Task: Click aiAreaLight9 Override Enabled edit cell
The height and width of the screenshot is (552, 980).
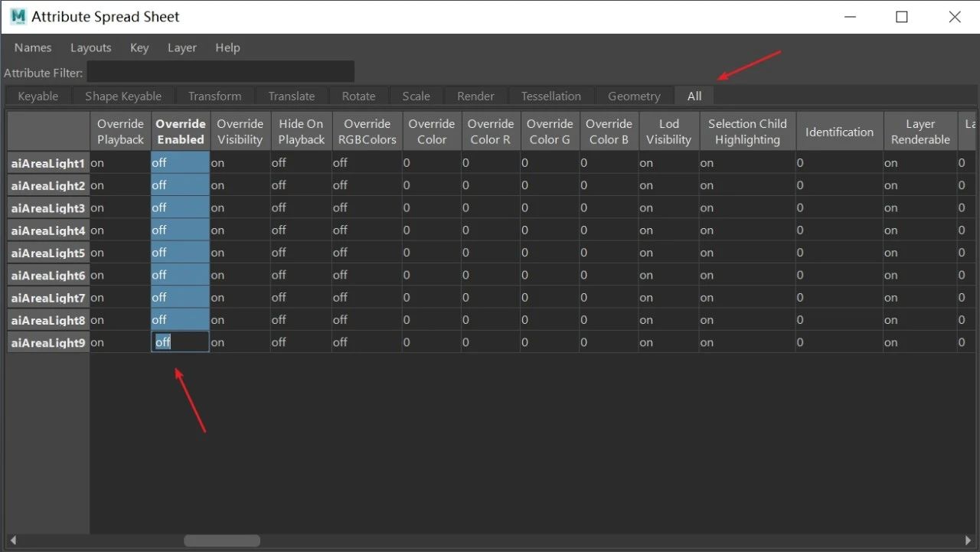Action: pos(181,342)
